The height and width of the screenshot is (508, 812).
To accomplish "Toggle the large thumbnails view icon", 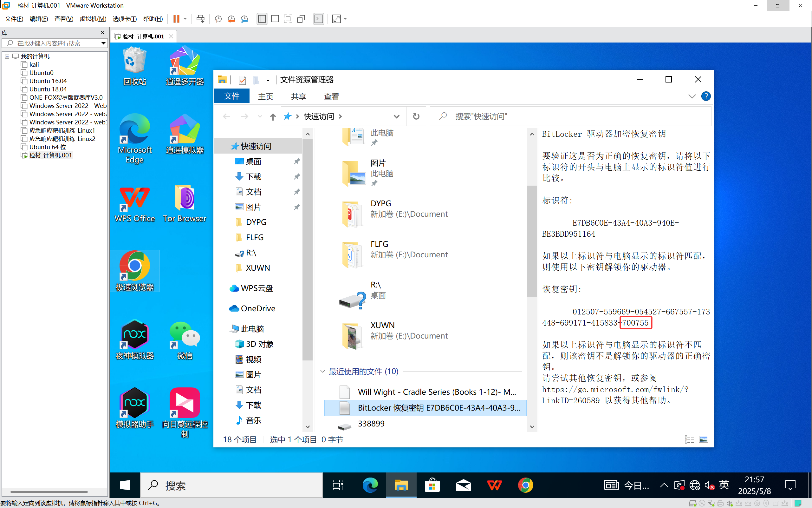I will (703, 439).
